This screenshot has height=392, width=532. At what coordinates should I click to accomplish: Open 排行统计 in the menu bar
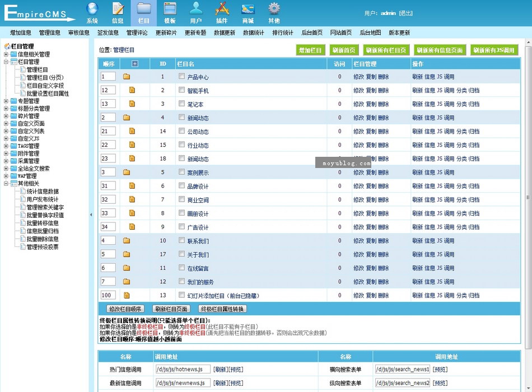283,32
